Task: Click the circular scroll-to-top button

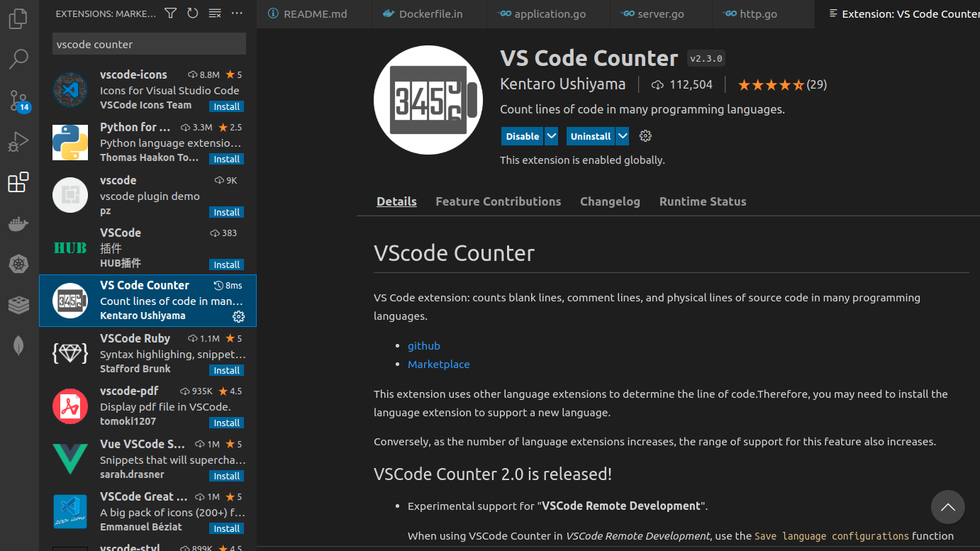Action: point(948,506)
